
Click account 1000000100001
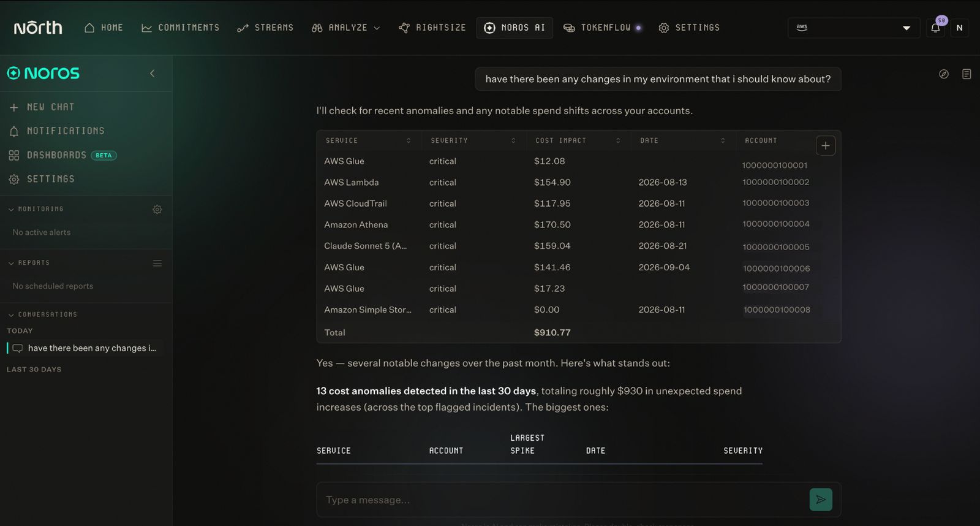[x=774, y=166]
